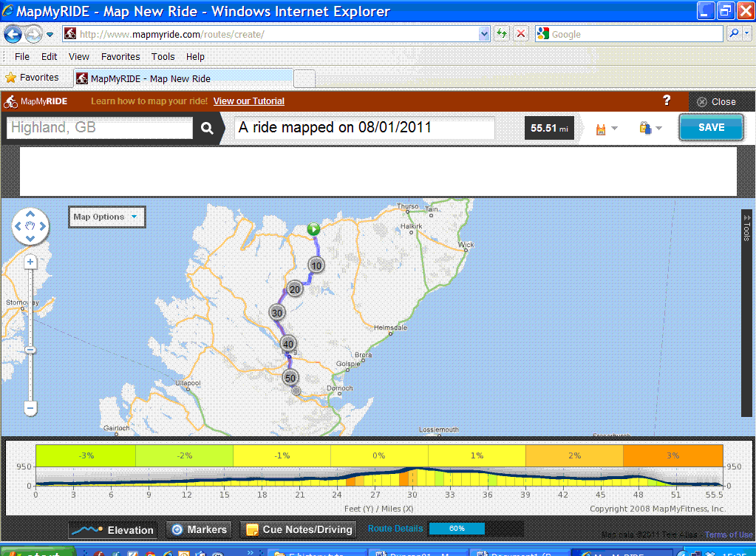The height and width of the screenshot is (556, 756).
Task: Click the blue SAVE button
Action: tap(711, 127)
